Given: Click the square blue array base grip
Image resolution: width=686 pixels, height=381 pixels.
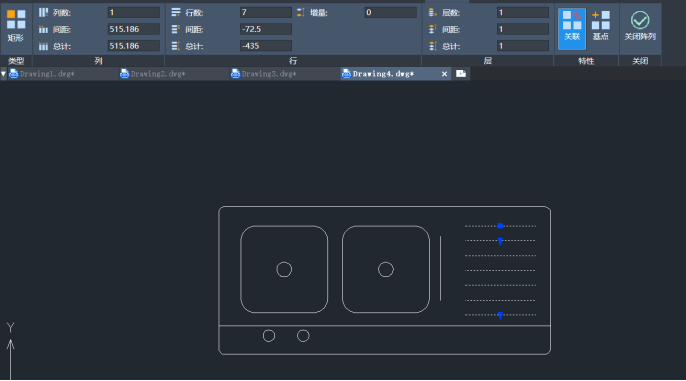Looking at the screenshot, I should pyautogui.click(x=500, y=226).
